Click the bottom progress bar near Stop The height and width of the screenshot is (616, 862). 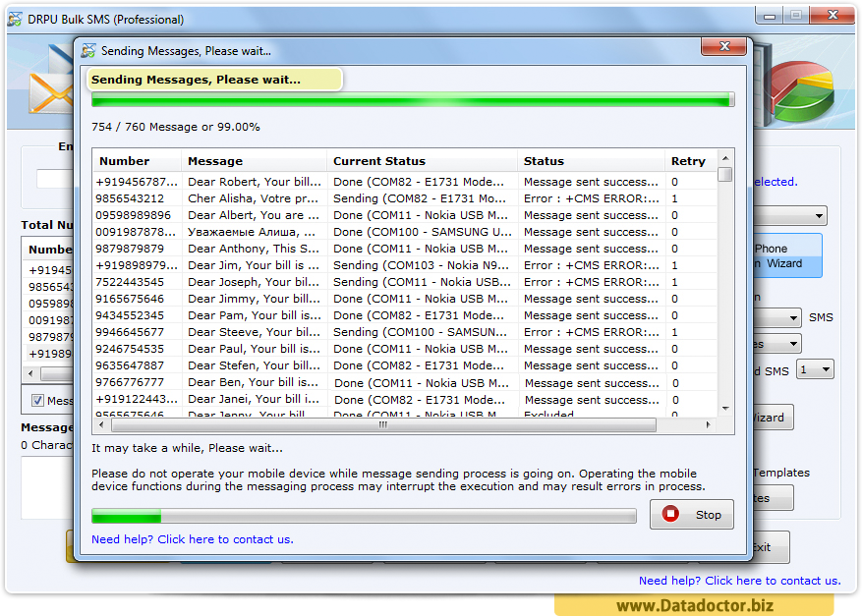(x=364, y=516)
